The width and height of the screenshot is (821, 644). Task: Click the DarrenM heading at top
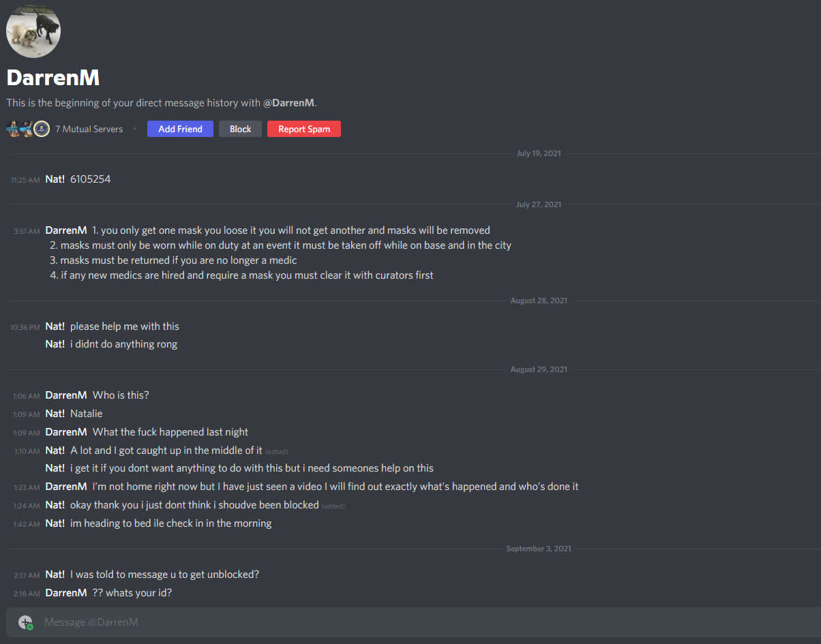53,78
